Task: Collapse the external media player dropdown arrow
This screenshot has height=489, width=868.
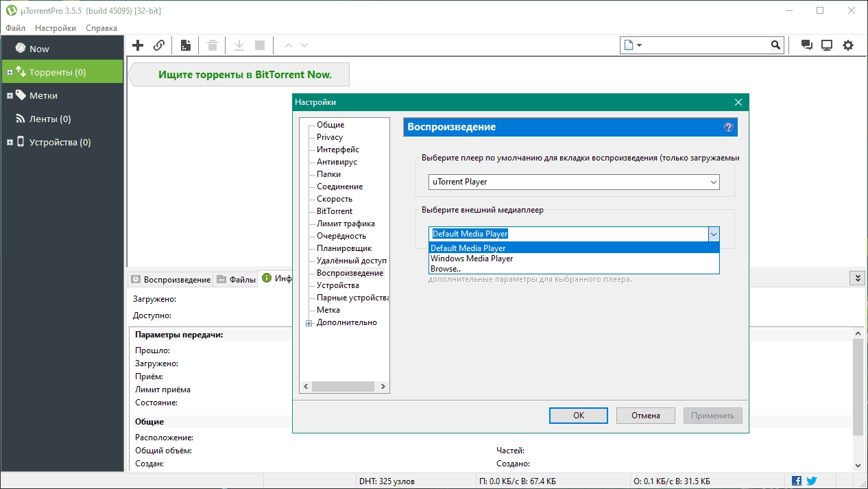Action: (x=714, y=234)
